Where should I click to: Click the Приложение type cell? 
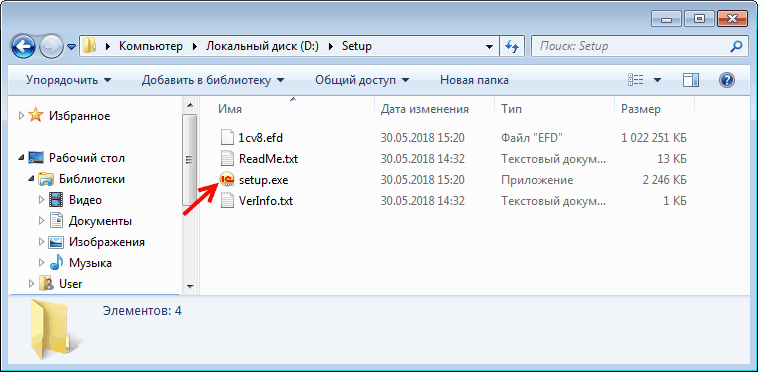coord(537,180)
